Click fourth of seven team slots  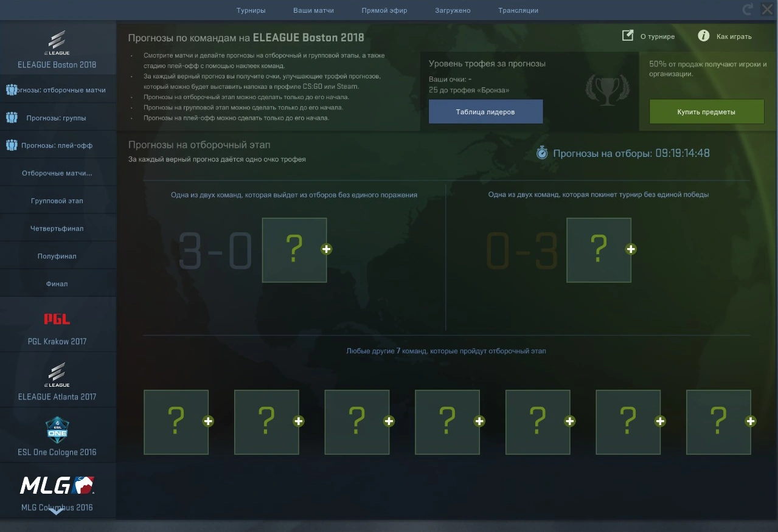tap(447, 423)
